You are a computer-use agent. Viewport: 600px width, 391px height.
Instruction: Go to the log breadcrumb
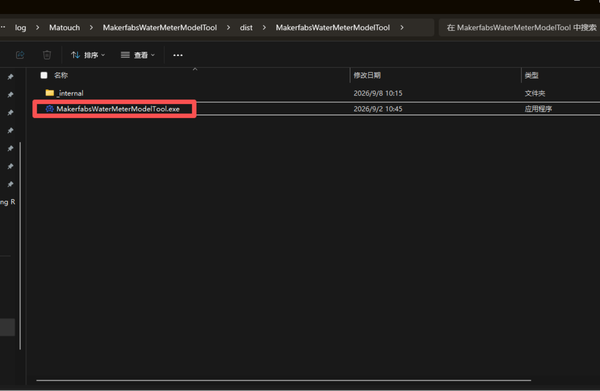click(21, 28)
